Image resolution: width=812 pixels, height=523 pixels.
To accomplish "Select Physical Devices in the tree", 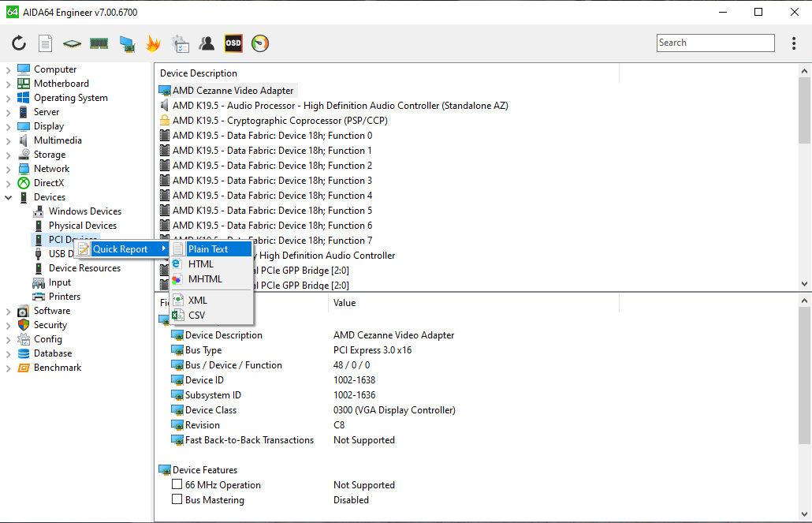I will [x=83, y=226].
